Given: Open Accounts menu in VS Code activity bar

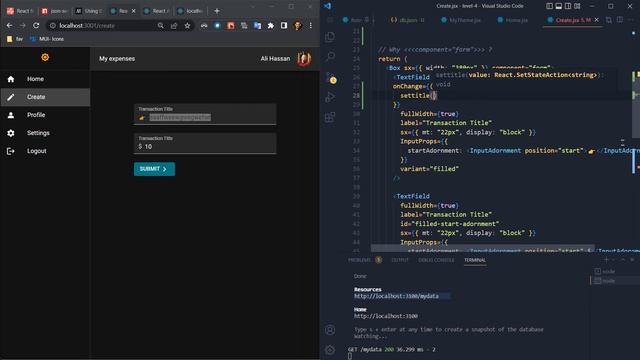Looking at the screenshot, I should (x=330, y=330).
